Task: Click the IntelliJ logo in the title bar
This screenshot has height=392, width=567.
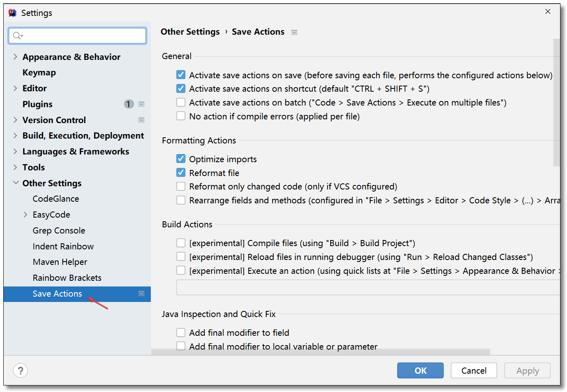Action: click(x=12, y=13)
